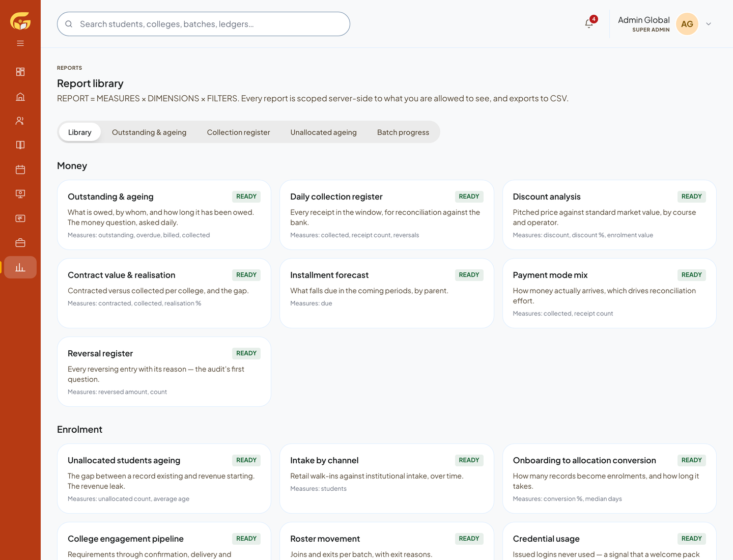Screen dimensions: 733x560
Task: Select the Library tab
Action: (80, 132)
